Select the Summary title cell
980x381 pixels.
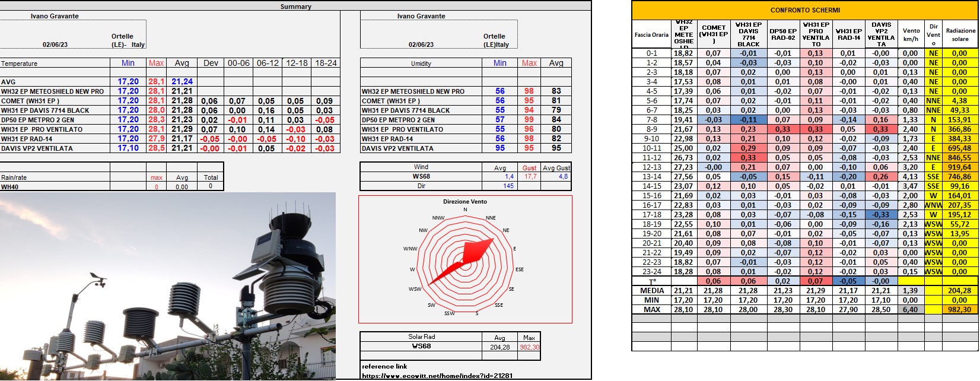pos(295,7)
